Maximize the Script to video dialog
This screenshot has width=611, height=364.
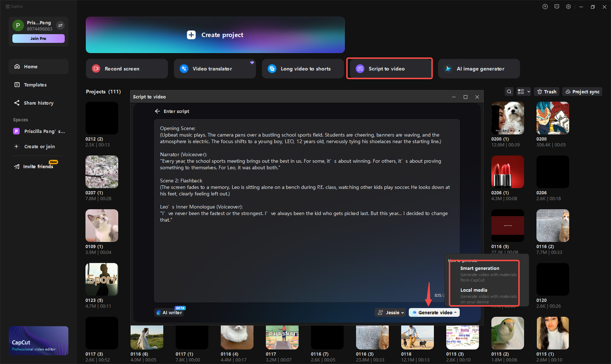[465, 97]
